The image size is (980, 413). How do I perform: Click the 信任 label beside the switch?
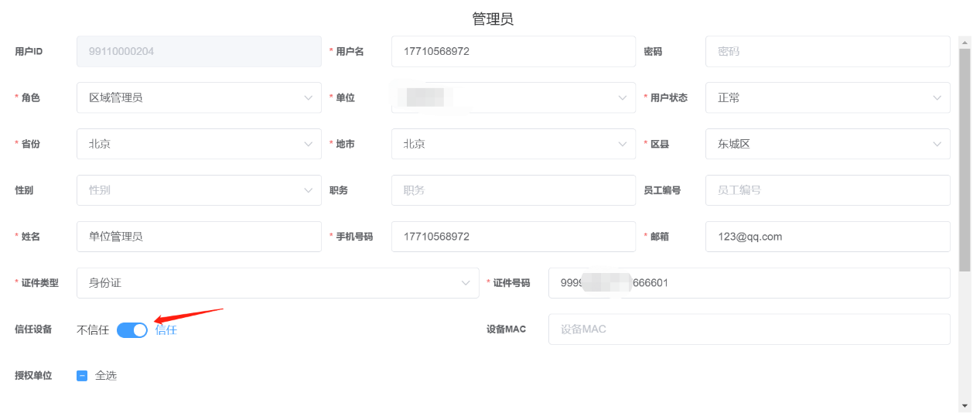(x=166, y=329)
